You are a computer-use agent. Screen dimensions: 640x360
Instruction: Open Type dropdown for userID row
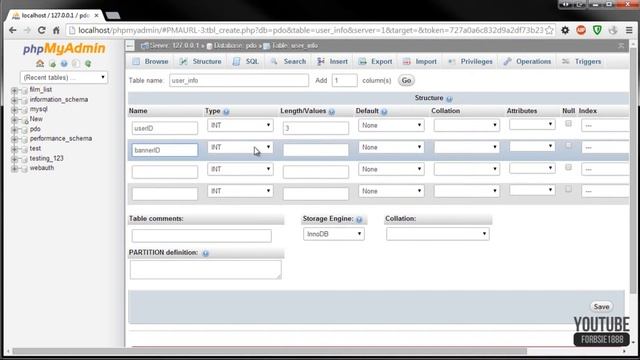click(x=240, y=125)
